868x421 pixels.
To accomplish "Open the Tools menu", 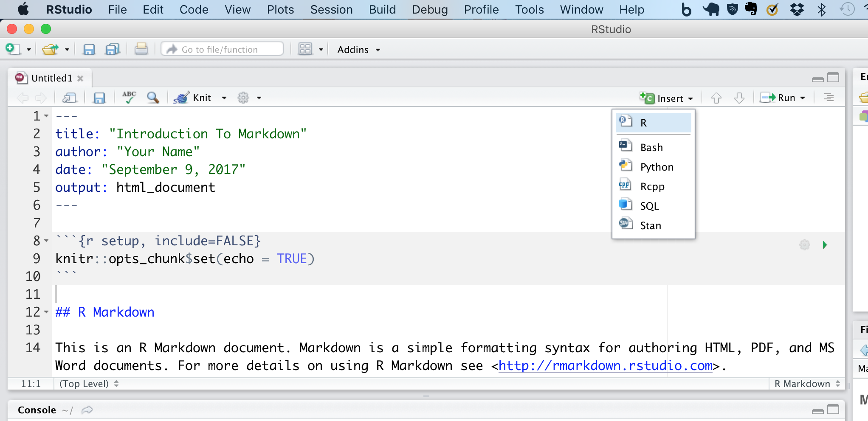I will click(529, 9).
